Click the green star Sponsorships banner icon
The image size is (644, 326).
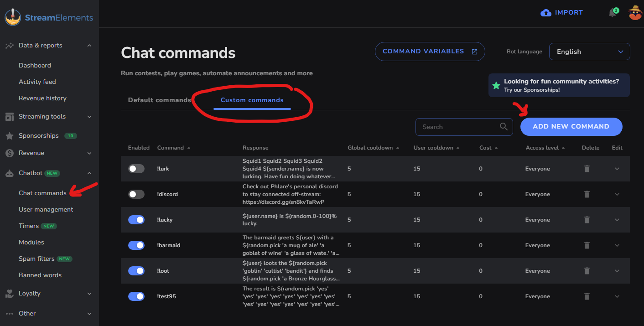(x=496, y=85)
